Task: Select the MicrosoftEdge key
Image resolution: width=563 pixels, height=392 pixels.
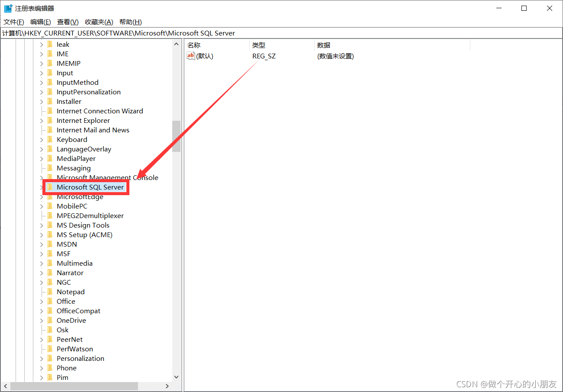Action: click(80, 196)
